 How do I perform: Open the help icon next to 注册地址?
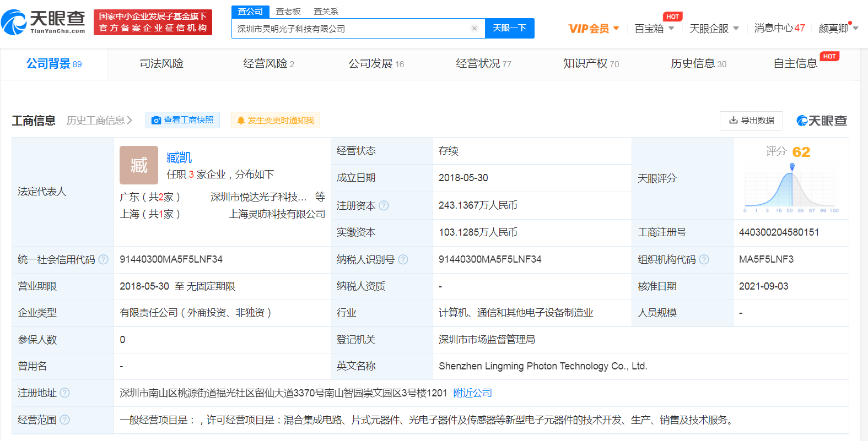click(64, 393)
